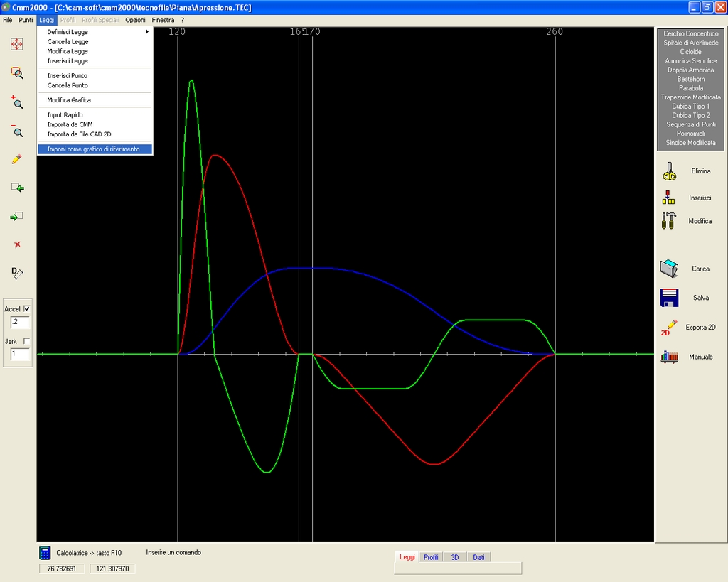Select Bestehorn law
This screenshot has width=728, height=582.
(x=690, y=79)
